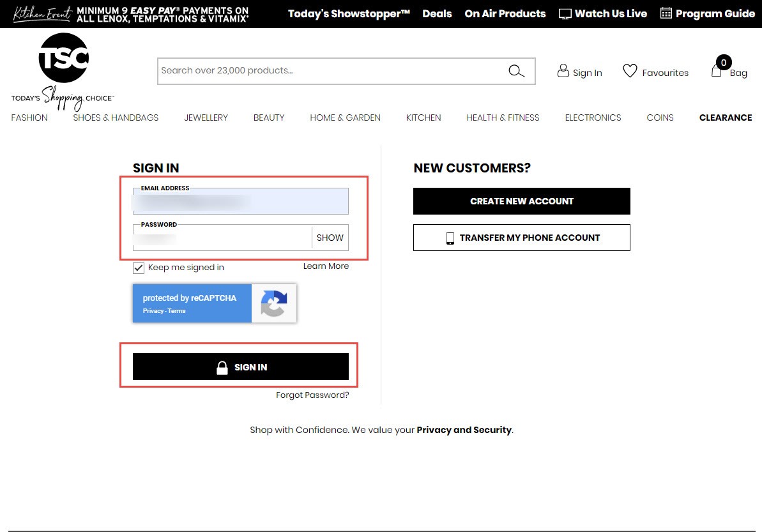This screenshot has height=532, width=762.
Task: Focus the Email Address field
Action: (x=241, y=201)
